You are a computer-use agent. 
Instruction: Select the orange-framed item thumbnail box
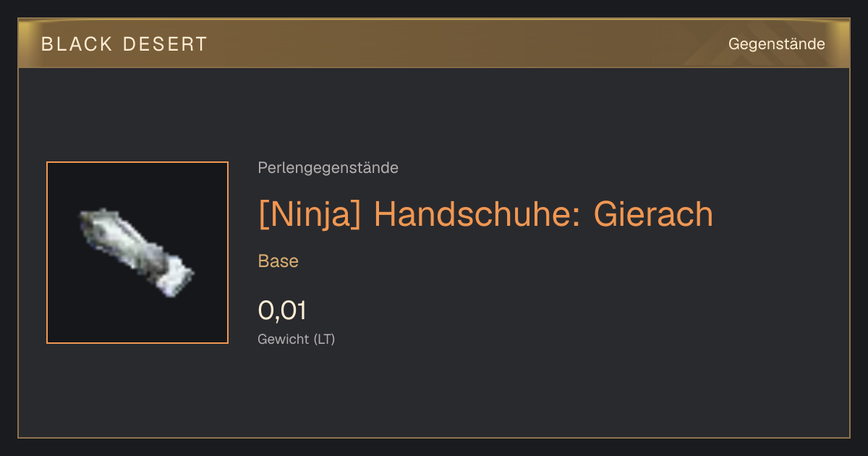pos(137,253)
